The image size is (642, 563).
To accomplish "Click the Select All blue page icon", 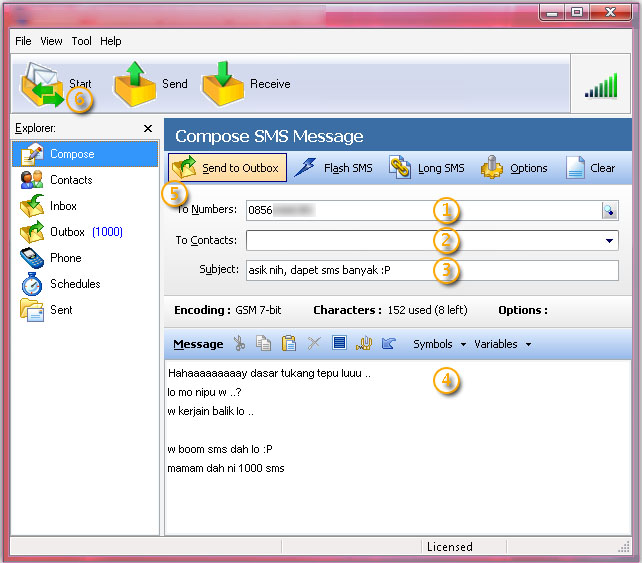I will click(339, 342).
